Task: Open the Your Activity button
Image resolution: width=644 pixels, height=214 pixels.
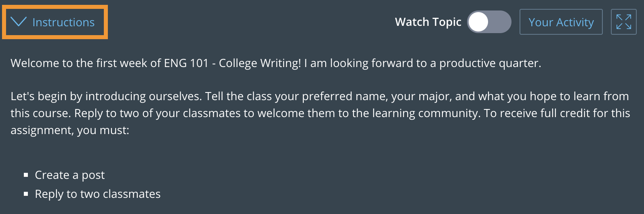Action: coord(561,22)
